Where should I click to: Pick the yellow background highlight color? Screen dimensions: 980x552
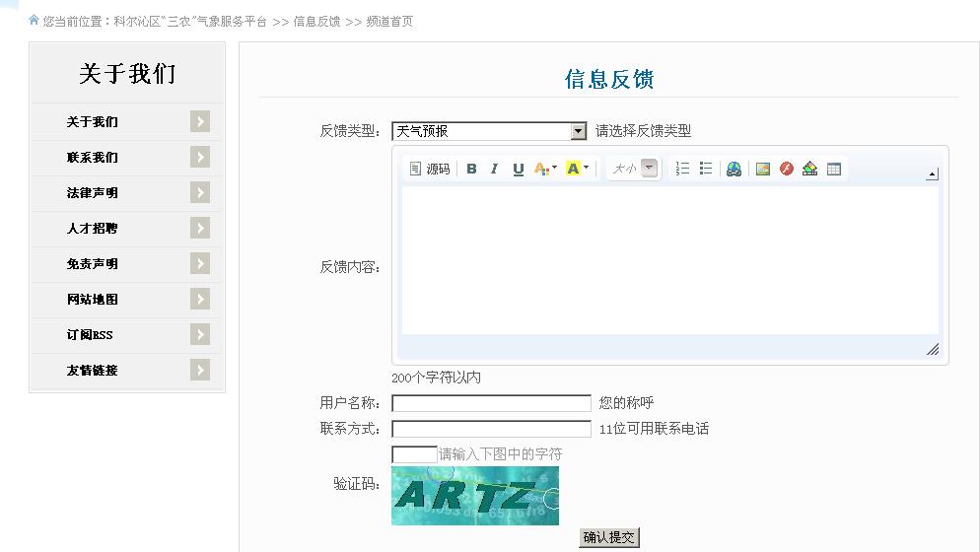(573, 169)
